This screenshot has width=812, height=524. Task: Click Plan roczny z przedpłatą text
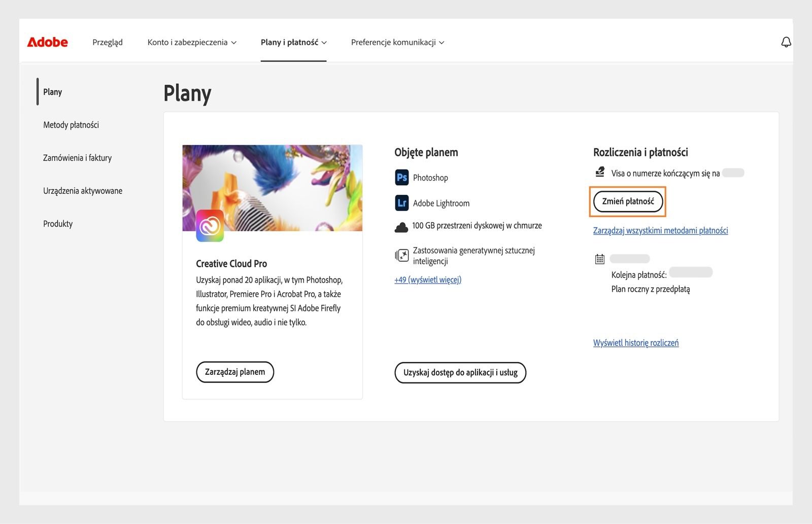click(651, 289)
